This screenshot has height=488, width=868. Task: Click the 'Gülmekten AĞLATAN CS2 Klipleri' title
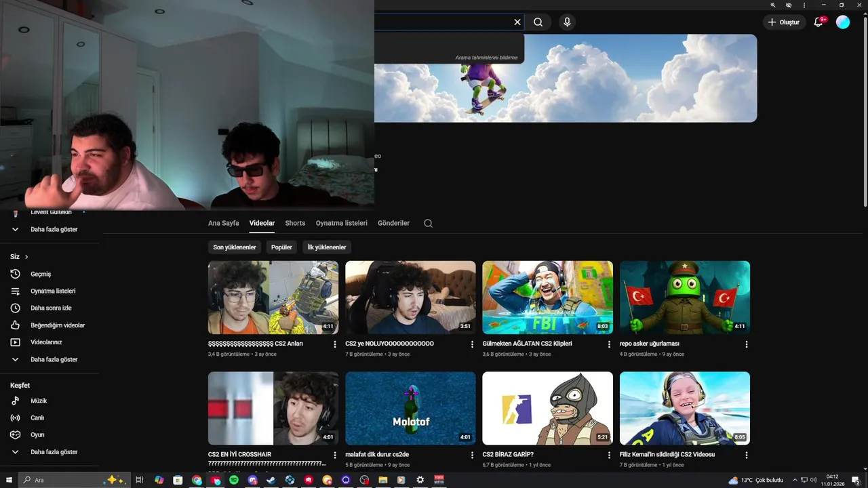click(x=527, y=344)
